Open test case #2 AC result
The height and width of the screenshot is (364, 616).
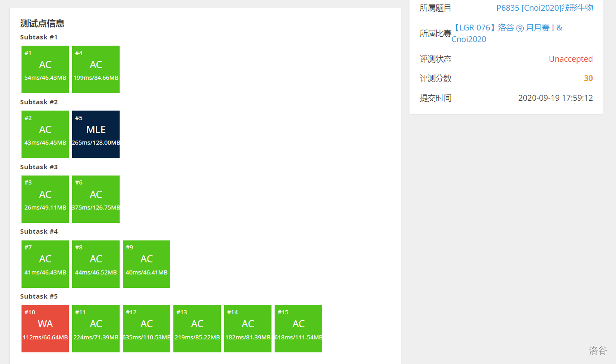tap(45, 134)
